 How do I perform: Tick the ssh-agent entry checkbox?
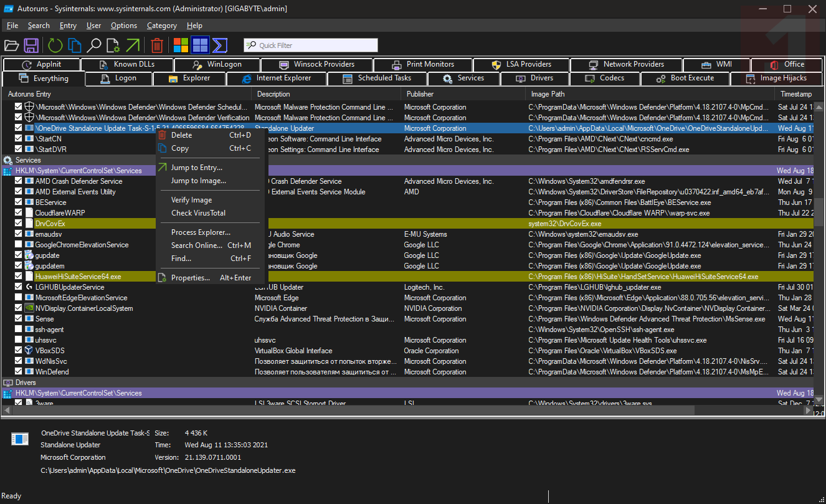(x=19, y=330)
